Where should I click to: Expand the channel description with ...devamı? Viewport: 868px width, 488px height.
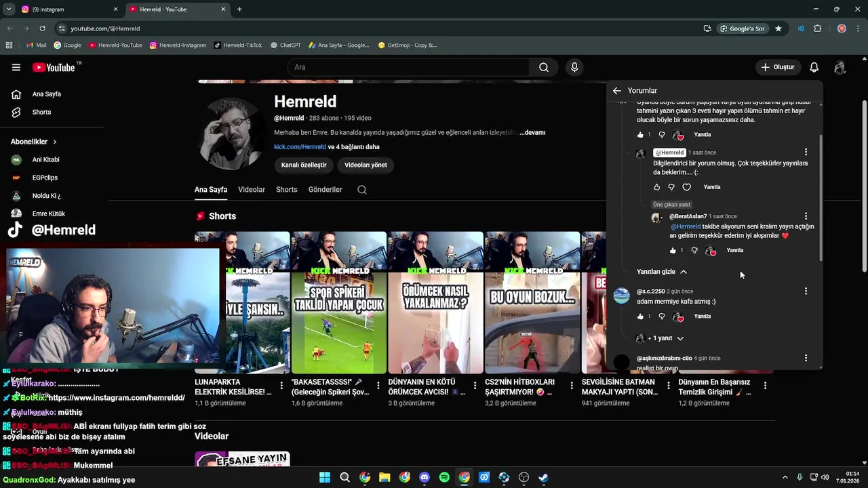tap(532, 133)
